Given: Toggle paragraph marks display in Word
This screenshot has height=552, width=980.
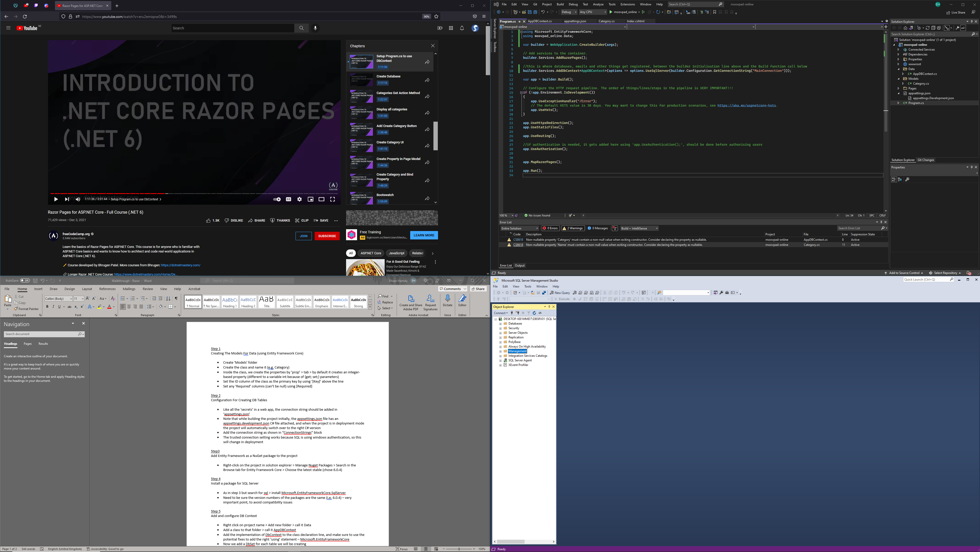Looking at the screenshot, I should 176,298.
